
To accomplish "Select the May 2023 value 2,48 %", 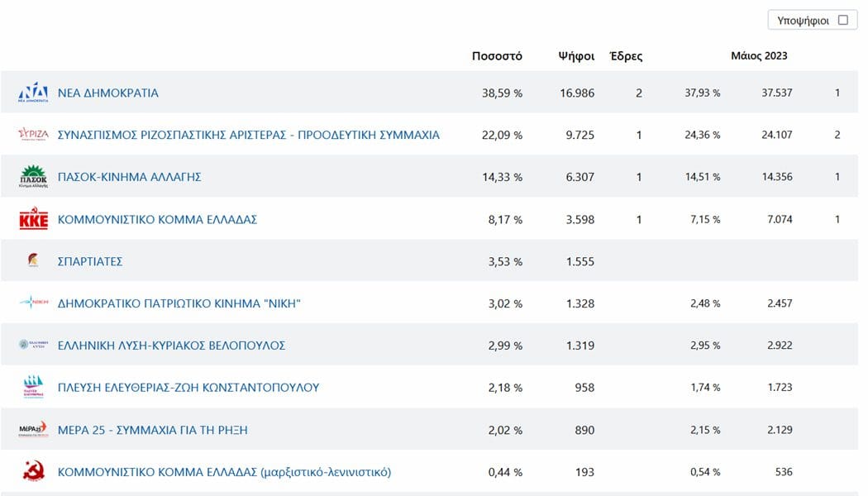I will coord(704,303).
